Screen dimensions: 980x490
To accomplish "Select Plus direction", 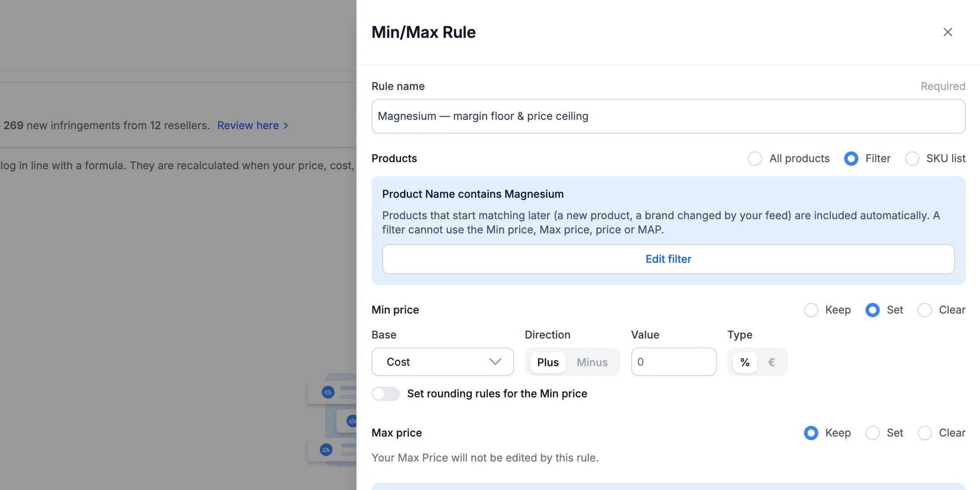I will [x=548, y=362].
